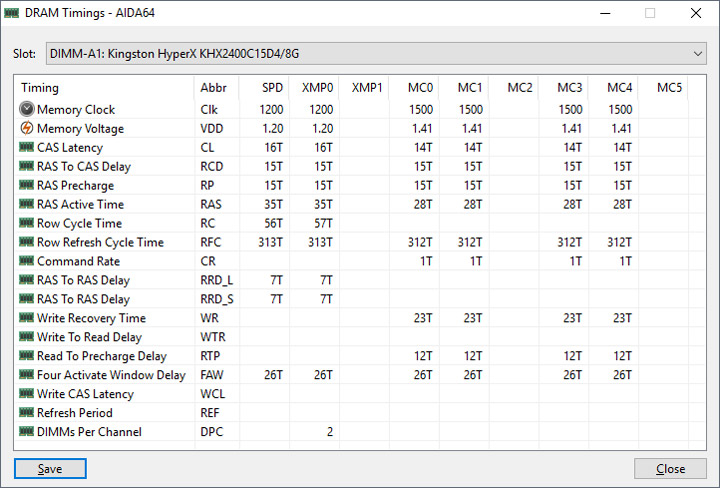
Task: Click the CAS Latency memory chip icon
Action: coord(27,148)
